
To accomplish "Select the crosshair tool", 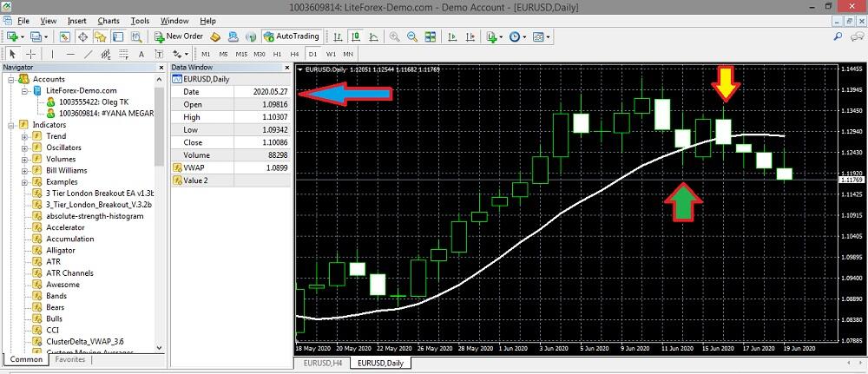I will point(30,54).
